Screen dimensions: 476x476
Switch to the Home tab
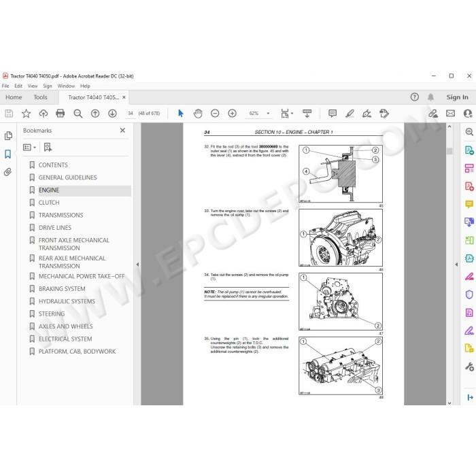[x=14, y=97]
